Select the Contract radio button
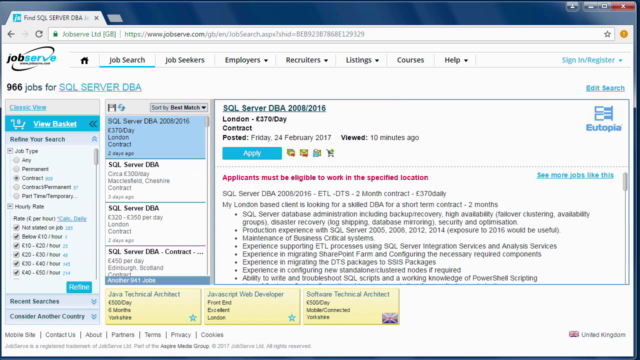The image size is (640, 360). (16, 178)
